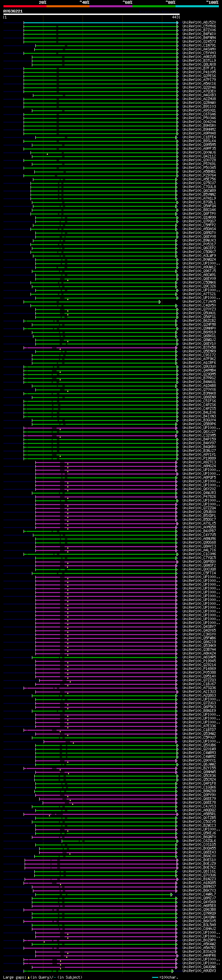The width and height of the screenshot is (222, 980).
Task: Click short alignment bar of UniRef100_C7JA05
Action: tap(92, 302)
